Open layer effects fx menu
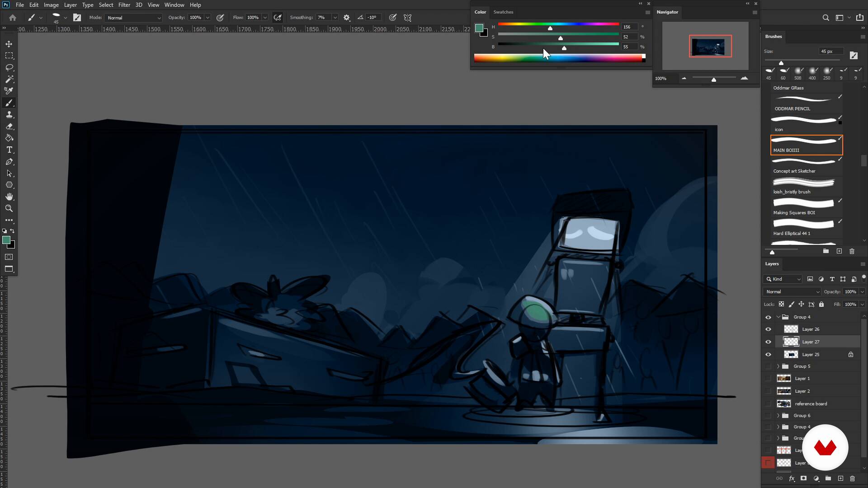Screen dimensions: 868x488 point(792,478)
